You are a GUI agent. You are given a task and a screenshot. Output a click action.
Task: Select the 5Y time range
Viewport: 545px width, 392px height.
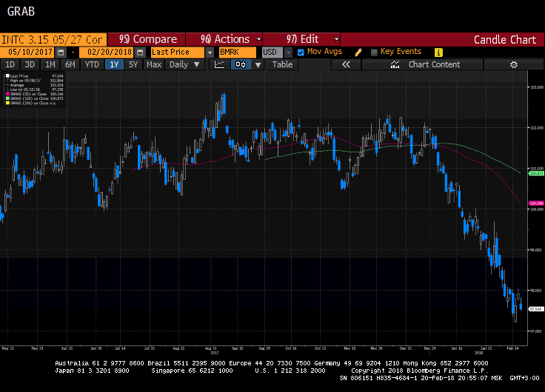coord(133,64)
